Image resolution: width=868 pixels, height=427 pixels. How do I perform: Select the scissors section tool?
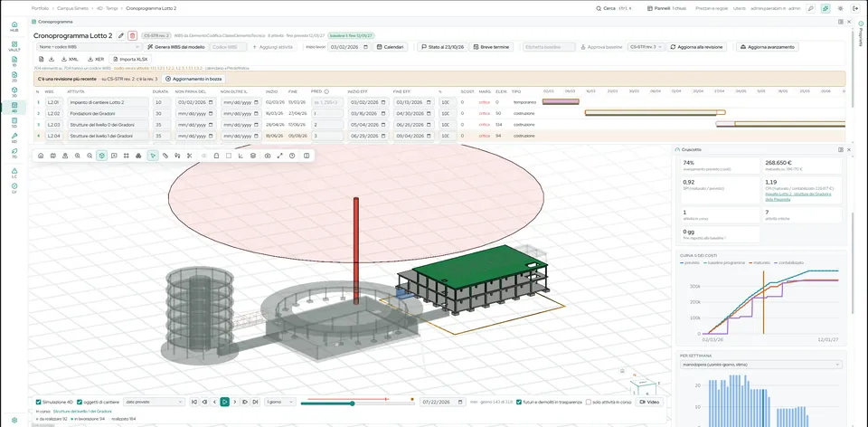tap(189, 156)
